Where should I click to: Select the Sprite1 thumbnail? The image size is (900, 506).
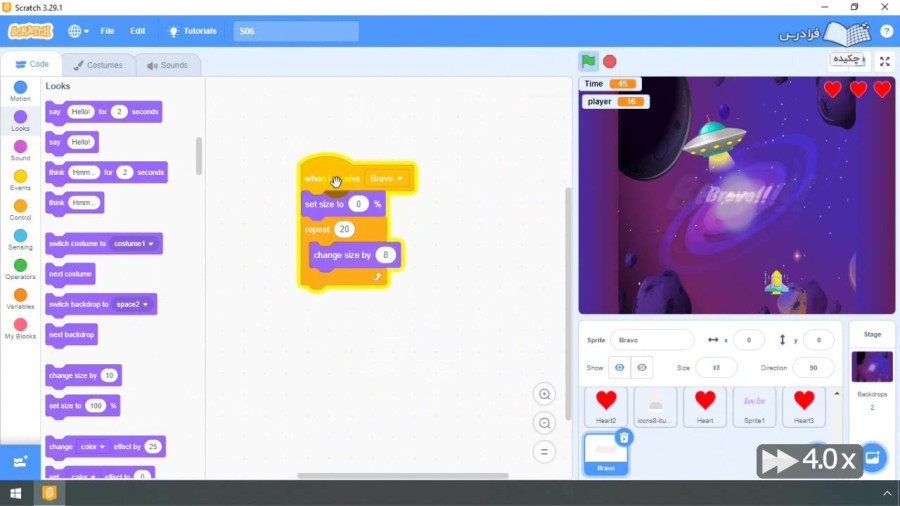pos(754,407)
